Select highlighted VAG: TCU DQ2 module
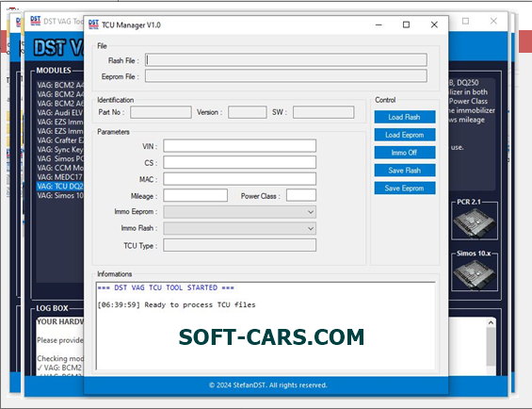 60,187
